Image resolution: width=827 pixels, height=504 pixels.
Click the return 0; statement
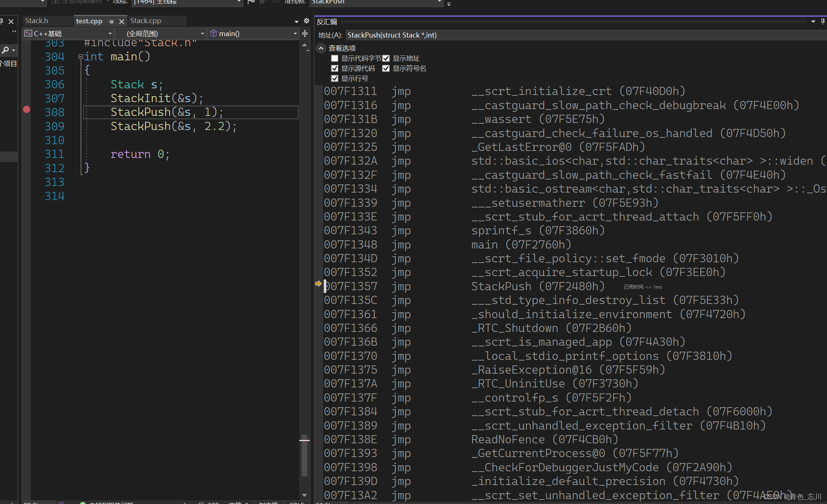click(140, 154)
